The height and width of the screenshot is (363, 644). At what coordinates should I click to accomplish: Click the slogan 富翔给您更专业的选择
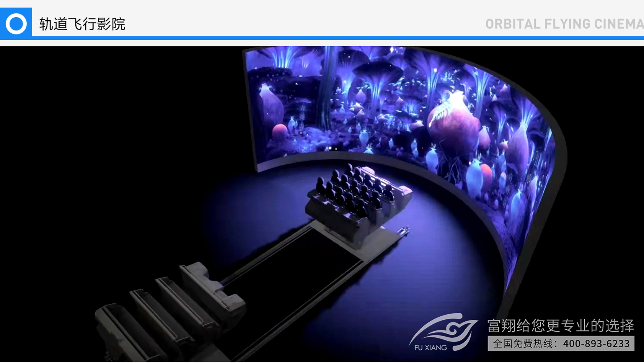pyautogui.click(x=561, y=325)
